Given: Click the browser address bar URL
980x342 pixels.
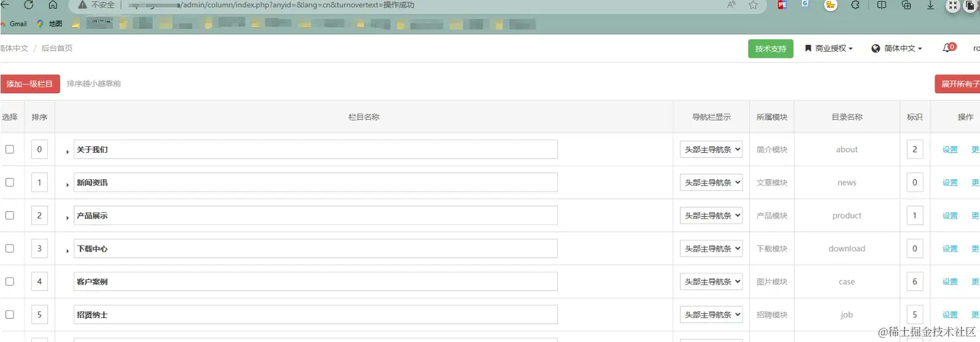Looking at the screenshot, I should coord(270,5).
